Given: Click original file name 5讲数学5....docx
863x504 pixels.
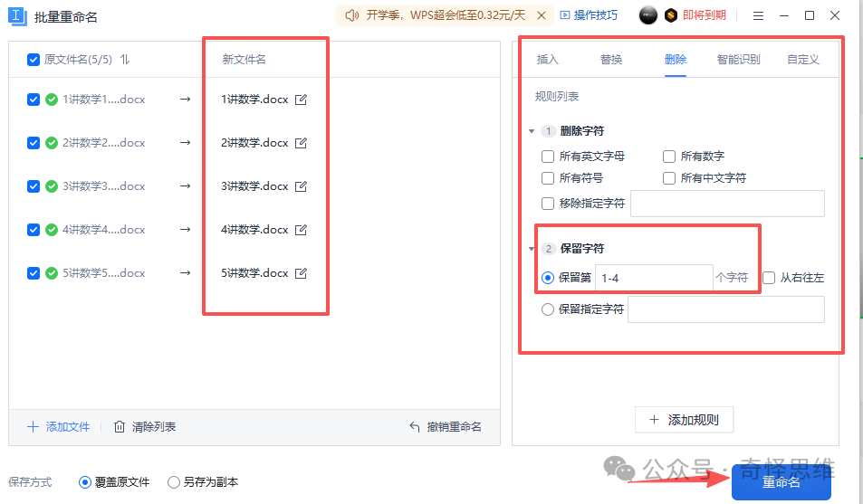Looking at the screenshot, I should (104, 273).
